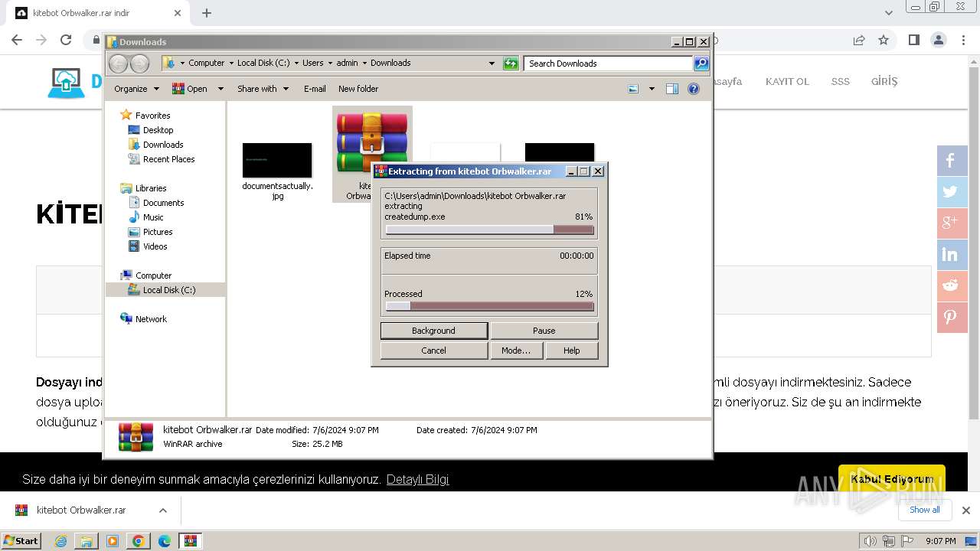Viewport: 980px width, 551px height.
Task: Open Detaylı Bilgi cookie link
Action: tap(417, 480)
